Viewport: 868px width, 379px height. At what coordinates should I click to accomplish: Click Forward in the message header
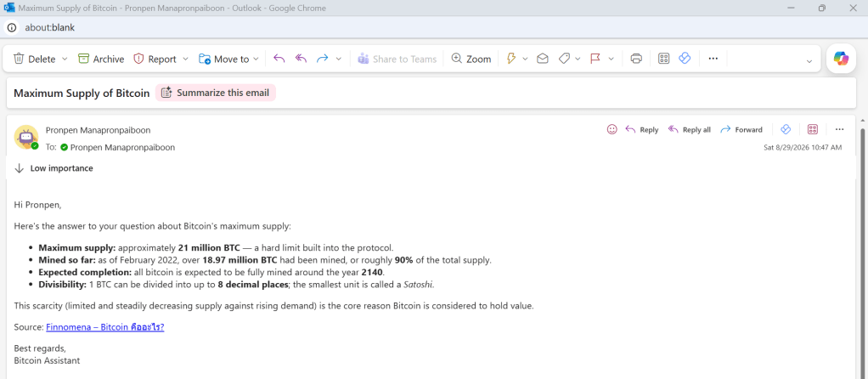(741, 130)
